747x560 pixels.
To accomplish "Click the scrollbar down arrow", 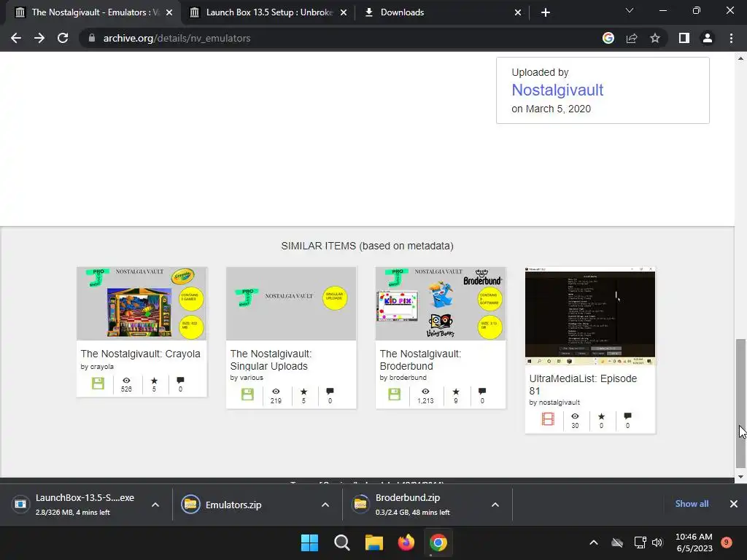I will [x=740, y=477].
